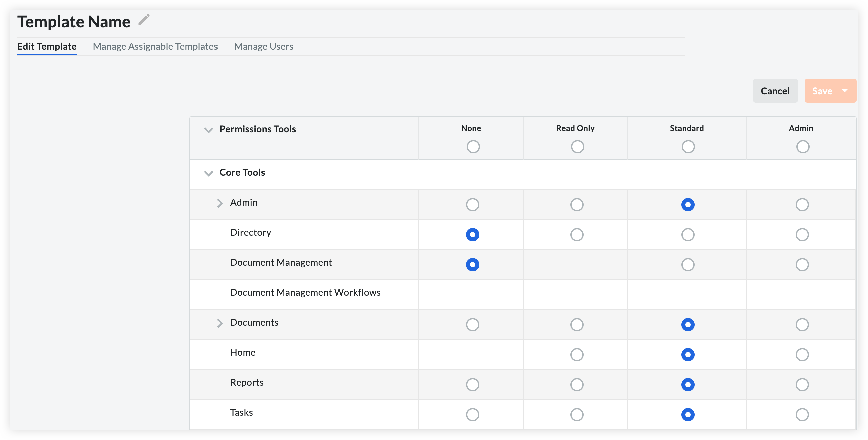Collapse the Core Tools section
This screenshot has width=868, height=440.
pyautogui.click(x=208, y=173)
